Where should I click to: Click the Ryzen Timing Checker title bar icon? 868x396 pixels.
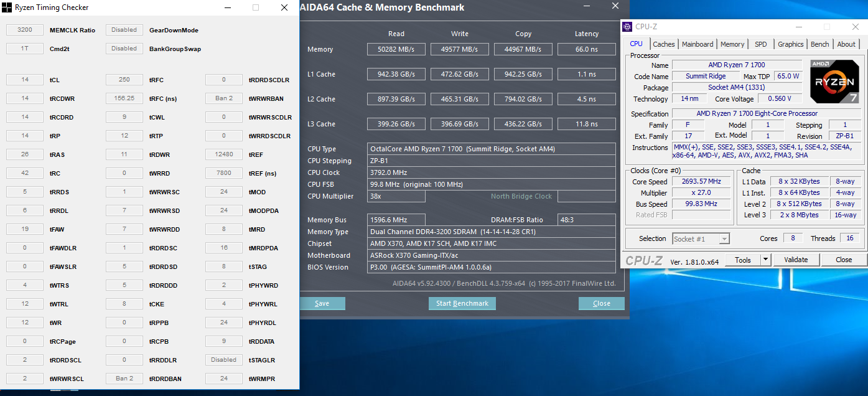tap(7, 7)
